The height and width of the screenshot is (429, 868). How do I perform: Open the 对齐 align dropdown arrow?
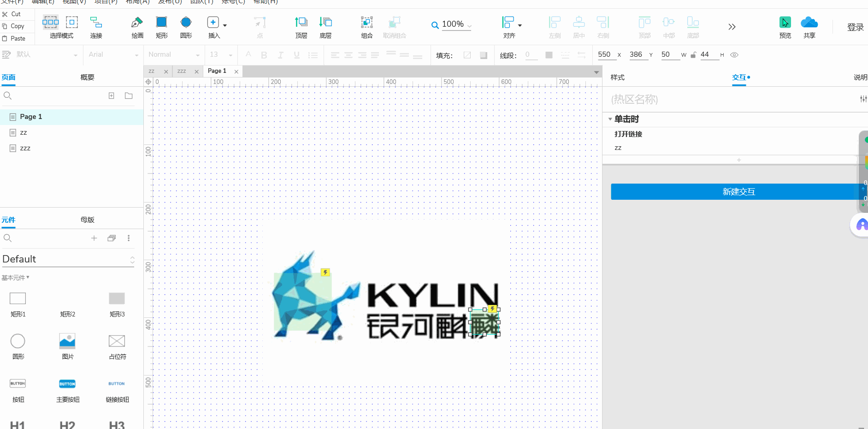click(x=520, y=25)
